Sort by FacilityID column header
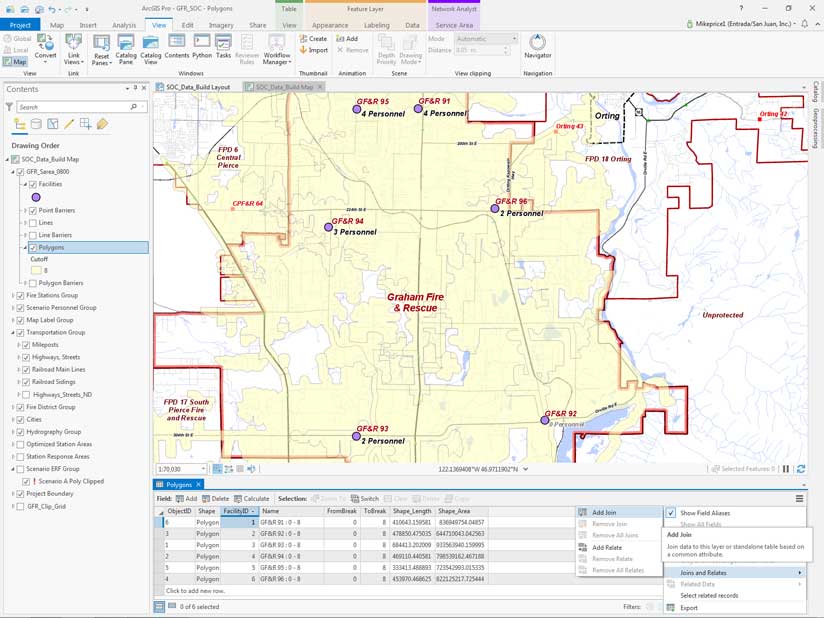The width and height of the screenshot is (824, 618). coord(240,511)
